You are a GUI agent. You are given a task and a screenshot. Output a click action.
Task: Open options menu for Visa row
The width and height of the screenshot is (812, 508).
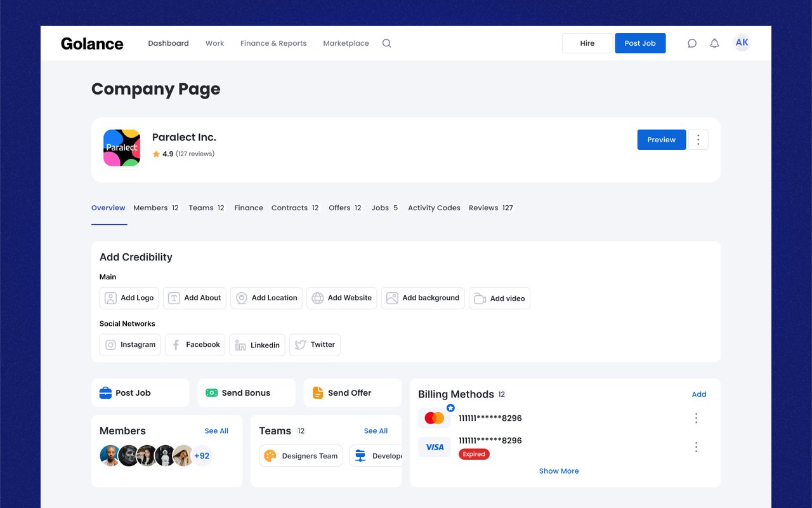point(696,447)
